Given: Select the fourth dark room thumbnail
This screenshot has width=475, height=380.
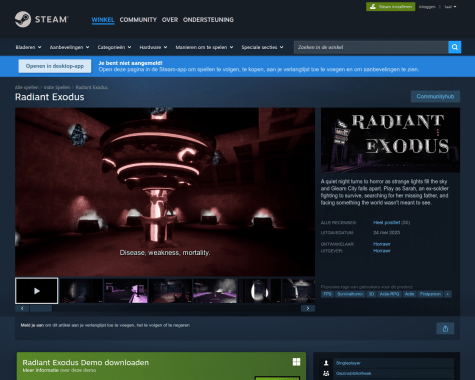Looking at the screenshot, I should (170, 291).
